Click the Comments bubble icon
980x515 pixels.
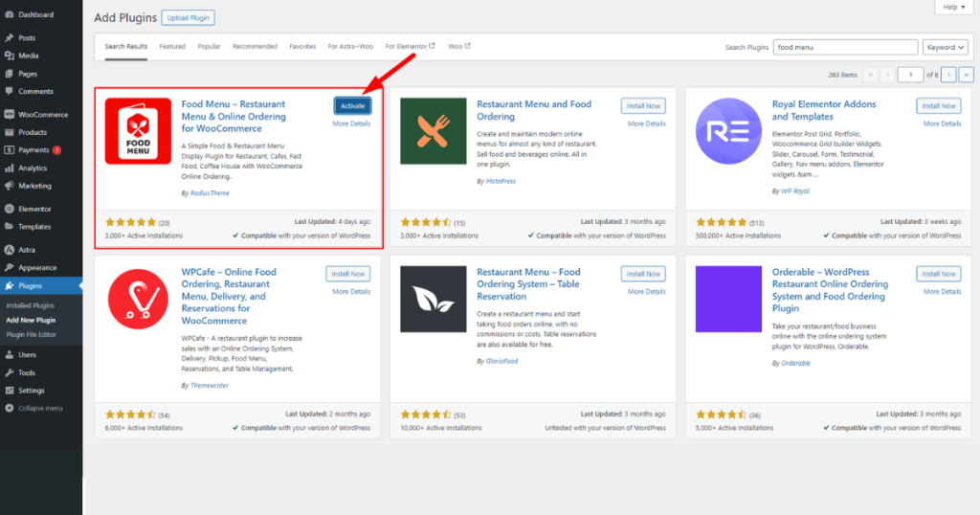(x=9, y=91)
